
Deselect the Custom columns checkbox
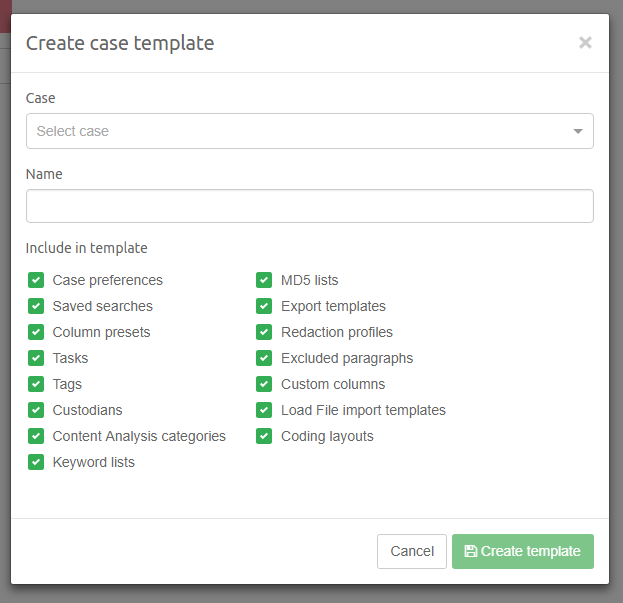(264, 384)
